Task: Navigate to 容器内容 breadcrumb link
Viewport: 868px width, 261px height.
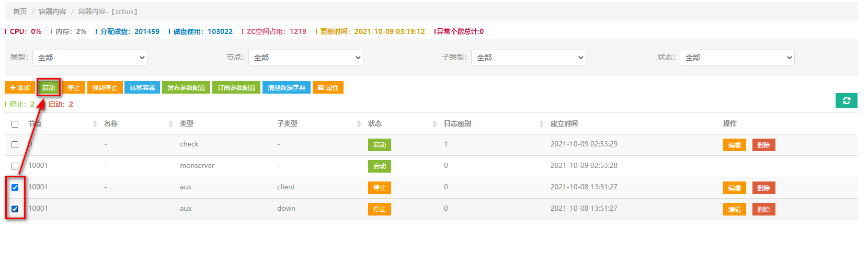Action: 52,12
